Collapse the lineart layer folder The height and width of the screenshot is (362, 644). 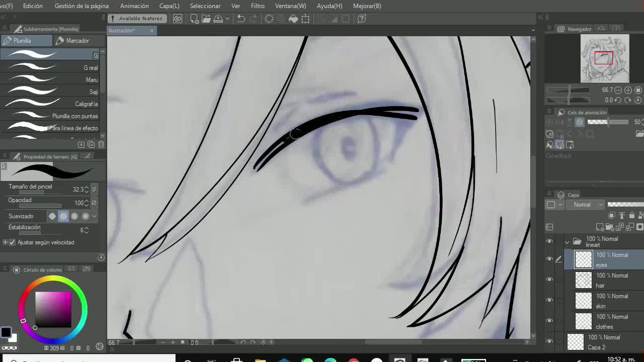(567, 242)
